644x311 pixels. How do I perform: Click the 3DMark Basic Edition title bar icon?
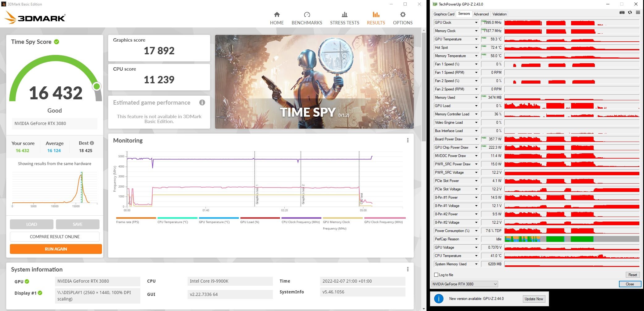[4, 4]
